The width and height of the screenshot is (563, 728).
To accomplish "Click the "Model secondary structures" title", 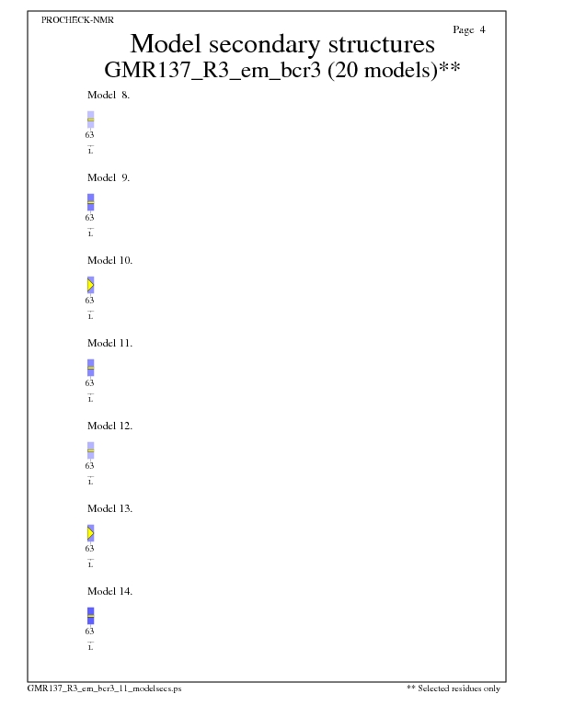I will [x=281, y=44].
